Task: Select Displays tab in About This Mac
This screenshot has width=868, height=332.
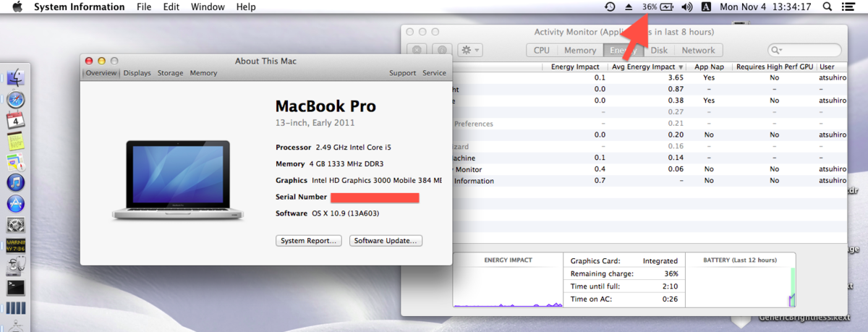Action: (x=137, y=73)
